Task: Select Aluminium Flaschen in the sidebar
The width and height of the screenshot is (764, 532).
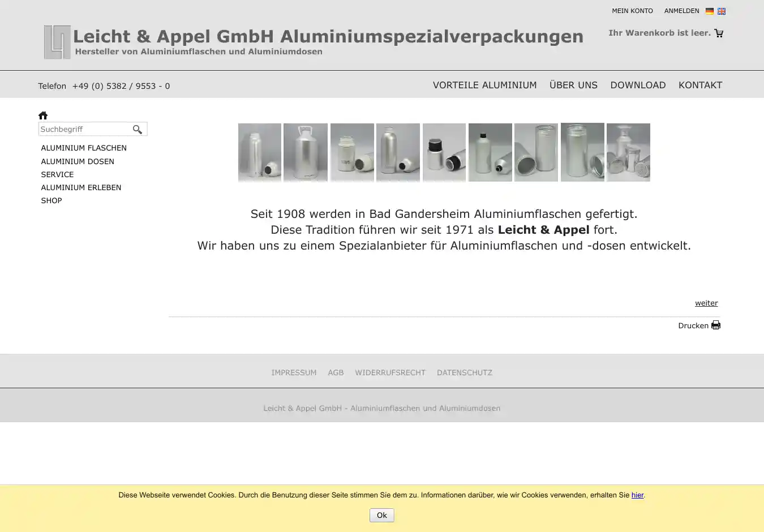Action: (x=84, y=148)
